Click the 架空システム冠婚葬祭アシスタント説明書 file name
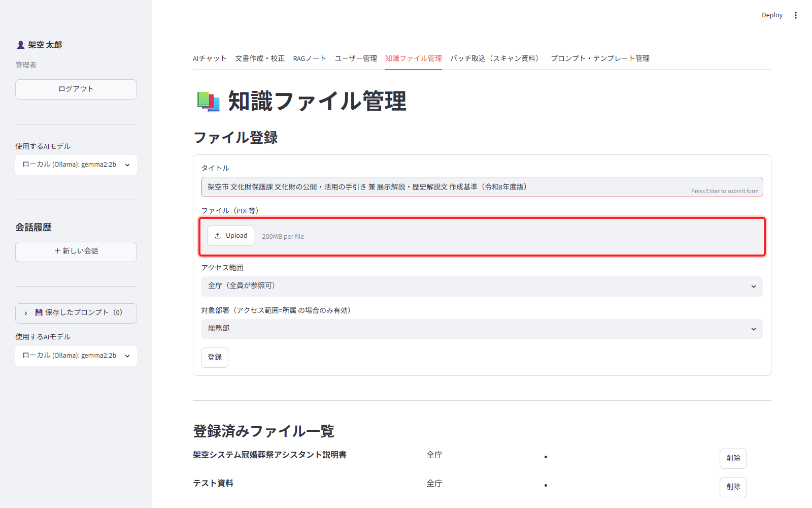Viewport: 812px width, 508px height. click(269, 455)
